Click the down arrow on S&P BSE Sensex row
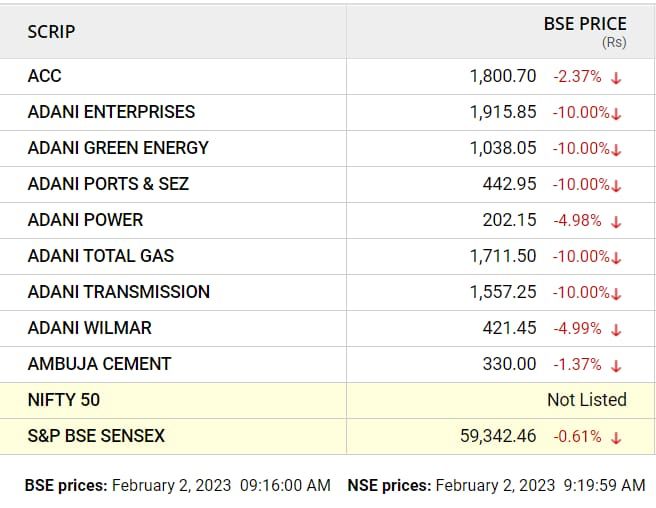Viewport: 656px width, 508px height. [x=616, y=438]
